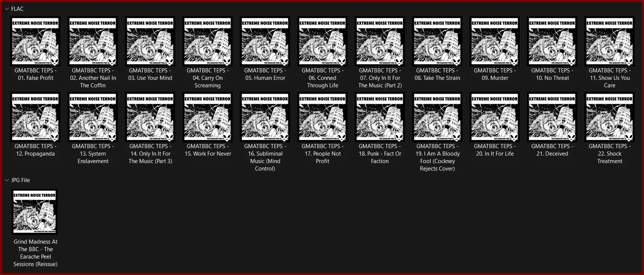The height and width of the screenshot is (275, 644).
Task: Click the file name '13. System Enslavement'
Action: pos(93,154)
